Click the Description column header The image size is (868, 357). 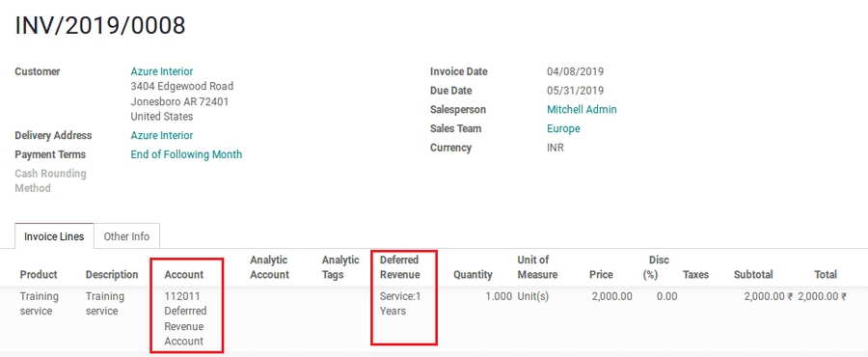coord(112,275)
